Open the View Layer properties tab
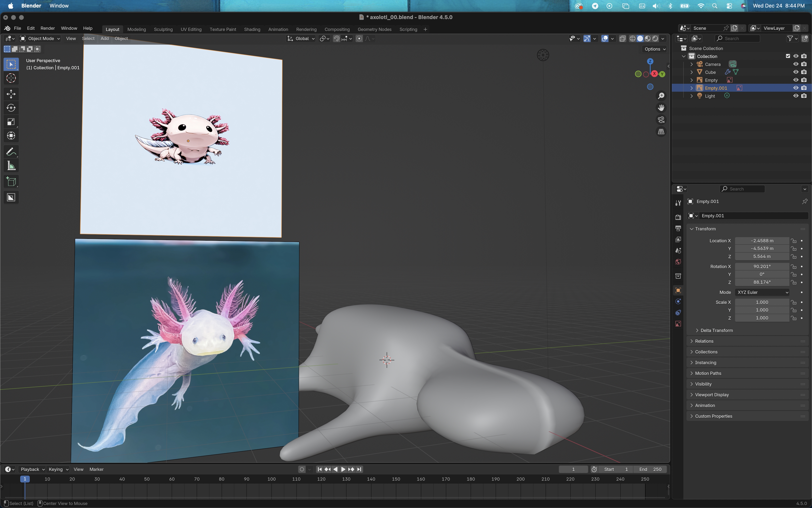Image resolution: width=812 pixels, height=508 pixels. (678, 240)
